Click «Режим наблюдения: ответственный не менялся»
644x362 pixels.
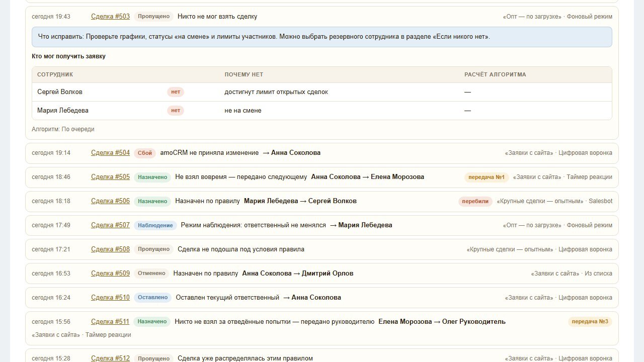[x=254, y=225]
